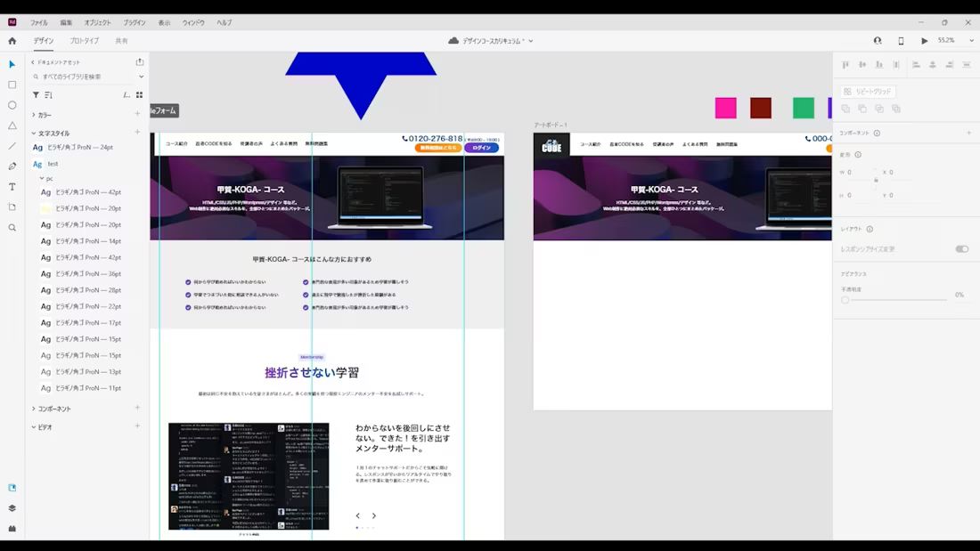Align selection to top edge

pyautogui.click(x=845, y=64)
